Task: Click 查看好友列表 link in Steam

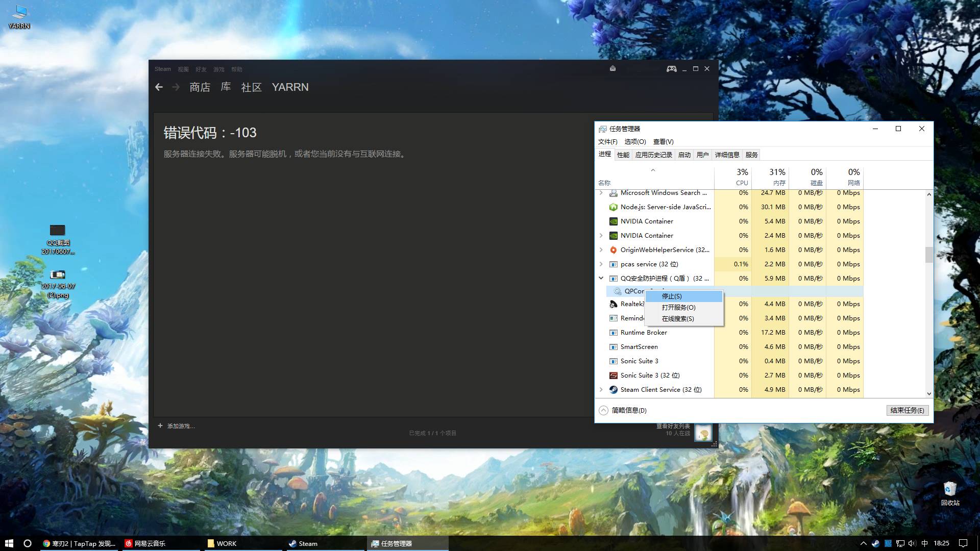Action: click(673, 426)
